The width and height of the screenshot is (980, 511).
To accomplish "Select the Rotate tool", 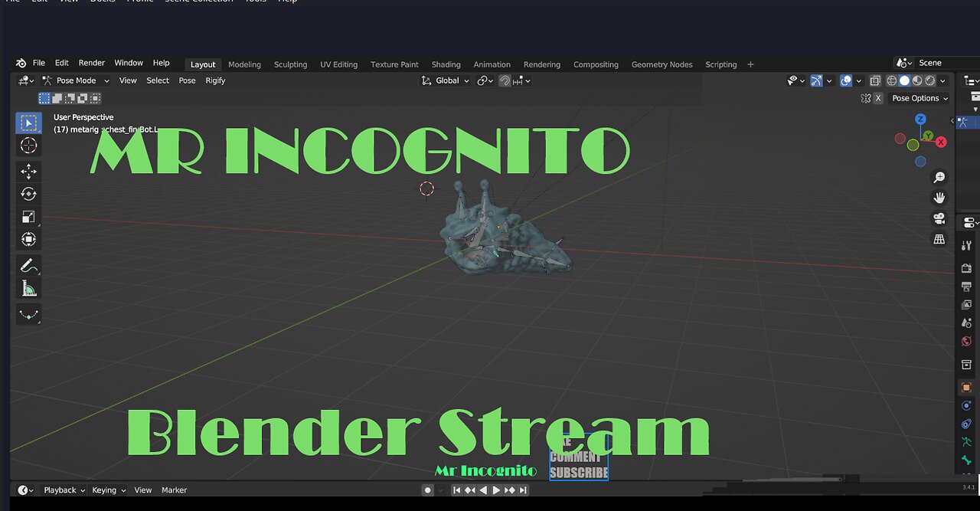I will point(29,194).
